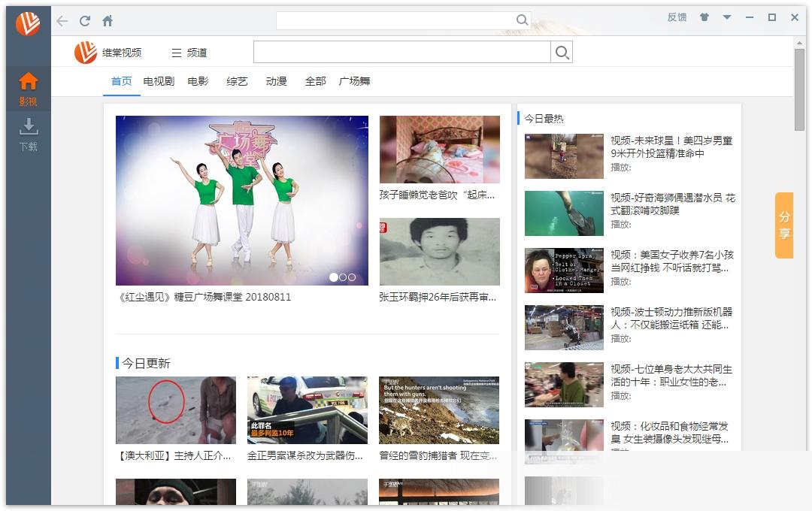Open 波士顿动力机器人 thumbnail
Viewport: 812px width, 511px height.
click(564, 327)
